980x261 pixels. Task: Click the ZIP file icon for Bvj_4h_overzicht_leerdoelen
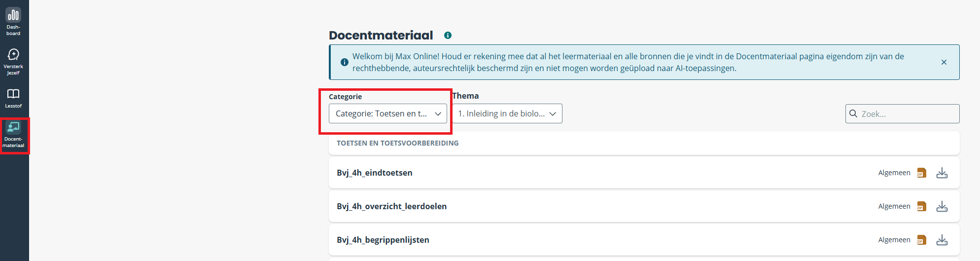(921, 206)
